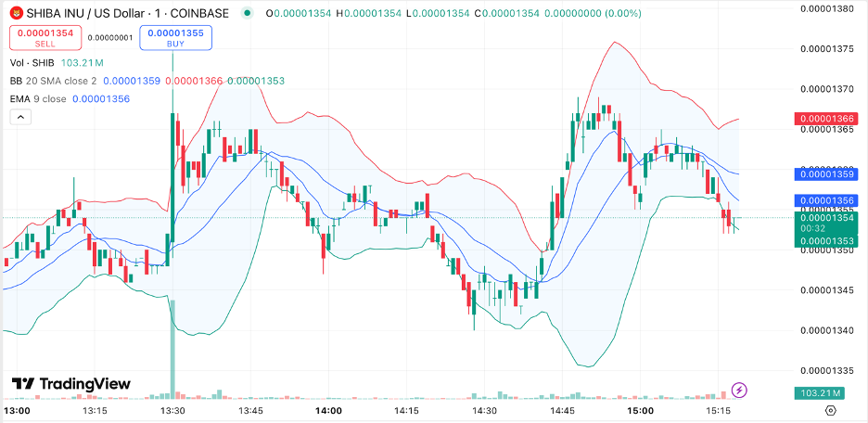Select the Vol · SHIB indicator legend
This screenshot has width=868, height=423.
tap(32, 62)
